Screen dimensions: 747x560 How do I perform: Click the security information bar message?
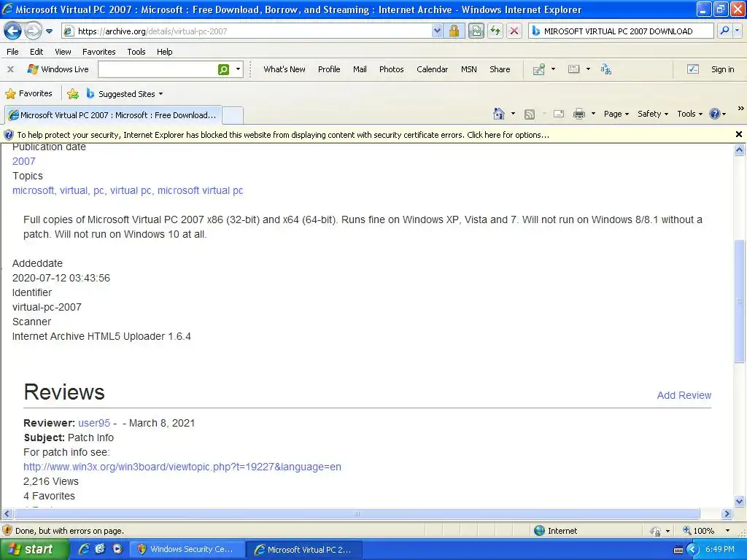pos(283,135)
